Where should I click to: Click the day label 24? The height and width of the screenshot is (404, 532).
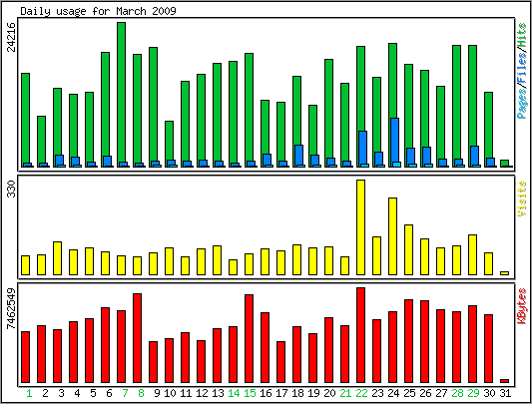pyautogui.click(x=393, y=393)
